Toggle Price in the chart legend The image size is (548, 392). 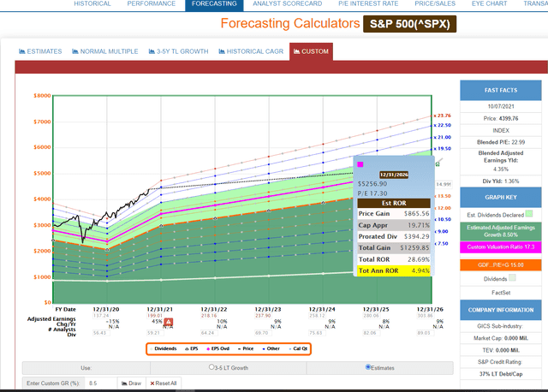(246, 348)
